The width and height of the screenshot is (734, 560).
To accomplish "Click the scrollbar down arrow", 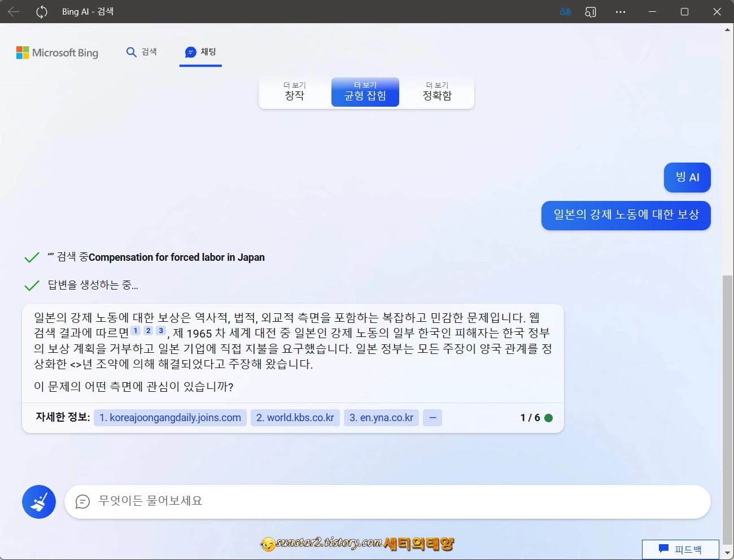I will click(x=727, y=553).
